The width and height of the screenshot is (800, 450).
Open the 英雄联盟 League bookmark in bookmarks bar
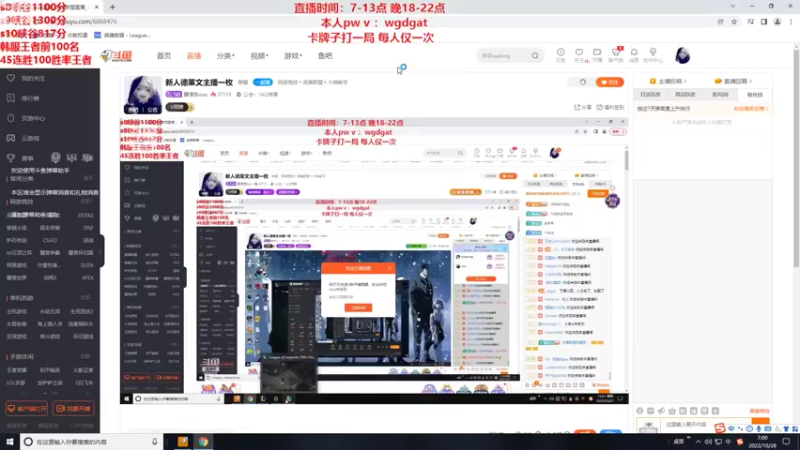tap(122, 35)
